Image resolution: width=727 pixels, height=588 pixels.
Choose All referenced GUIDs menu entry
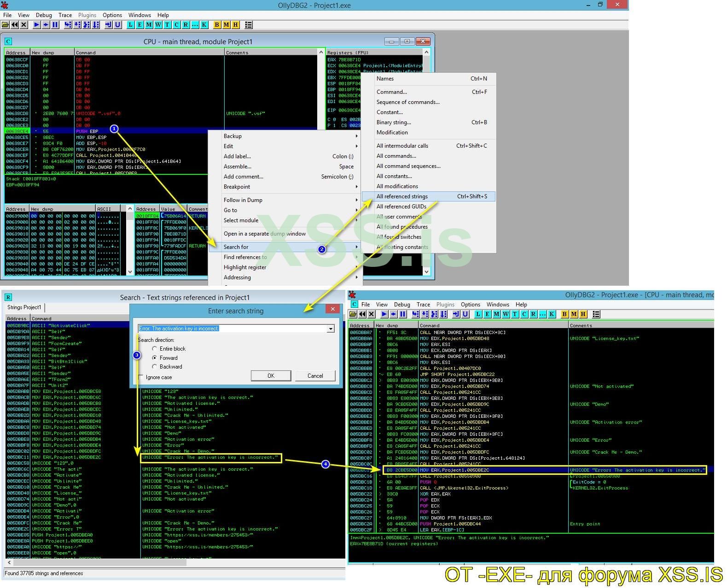[429, 207]
